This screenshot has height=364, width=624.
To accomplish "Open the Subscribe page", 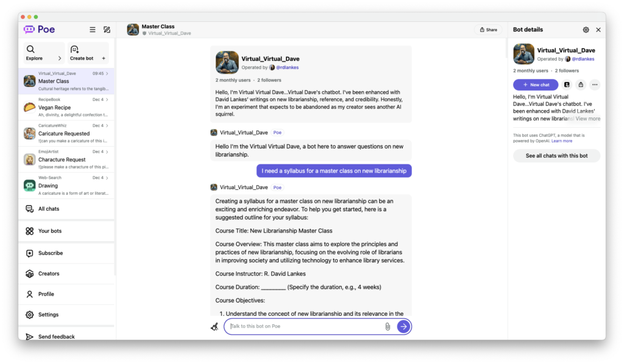I will tap(66, 253).
